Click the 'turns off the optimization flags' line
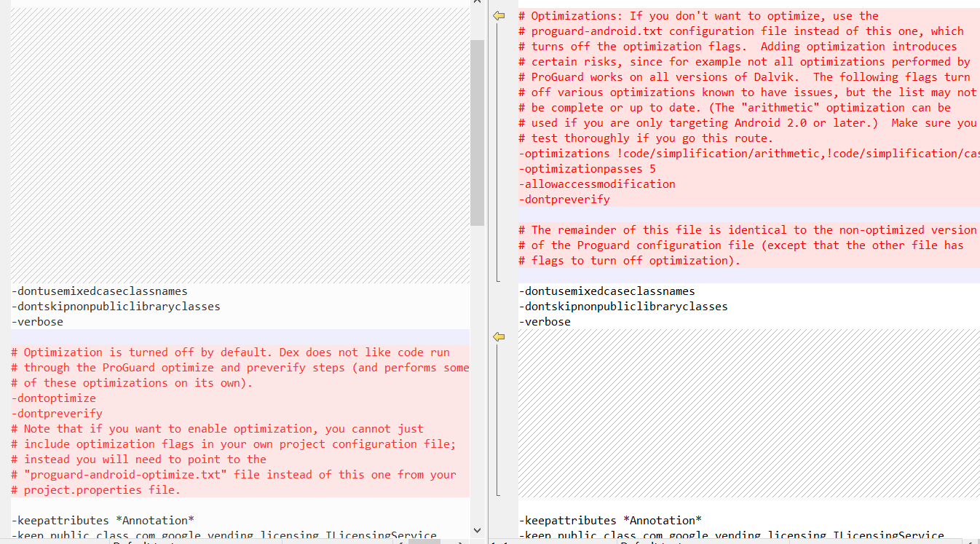Image resolution: width=980 pixels, height=544 pixels. click(738, 46)
